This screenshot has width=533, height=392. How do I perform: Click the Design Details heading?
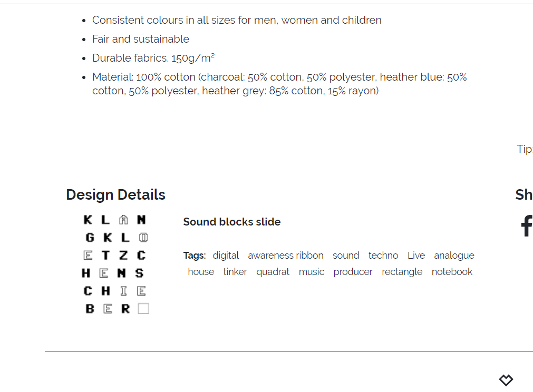point(115,195)
